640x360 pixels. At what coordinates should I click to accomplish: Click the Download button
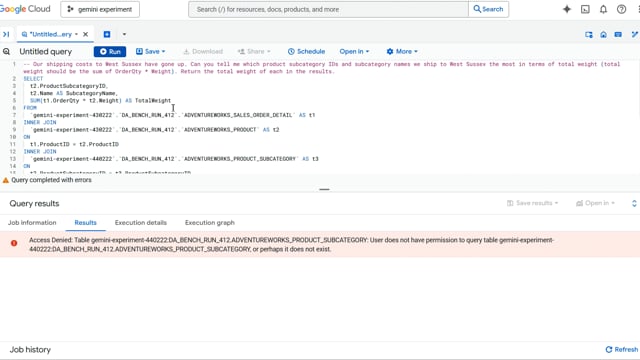(x=203, y=51)
